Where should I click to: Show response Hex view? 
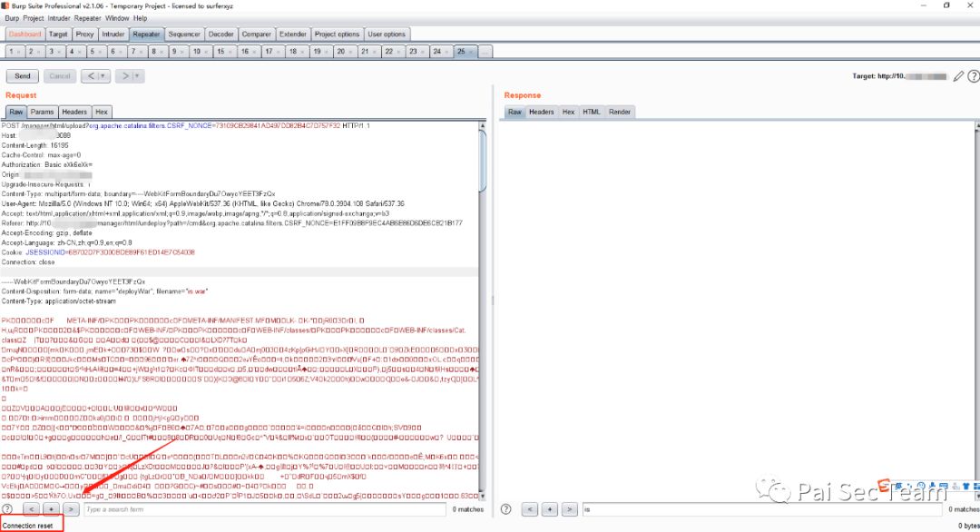click(568, 112)
